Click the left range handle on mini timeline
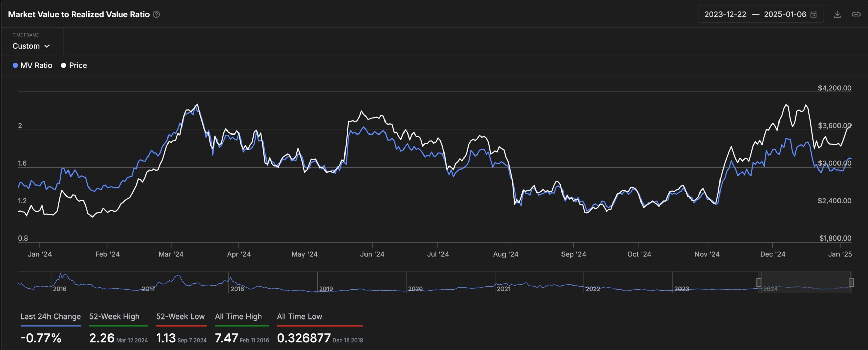868x350 pixels. click(x=758, y=282)
